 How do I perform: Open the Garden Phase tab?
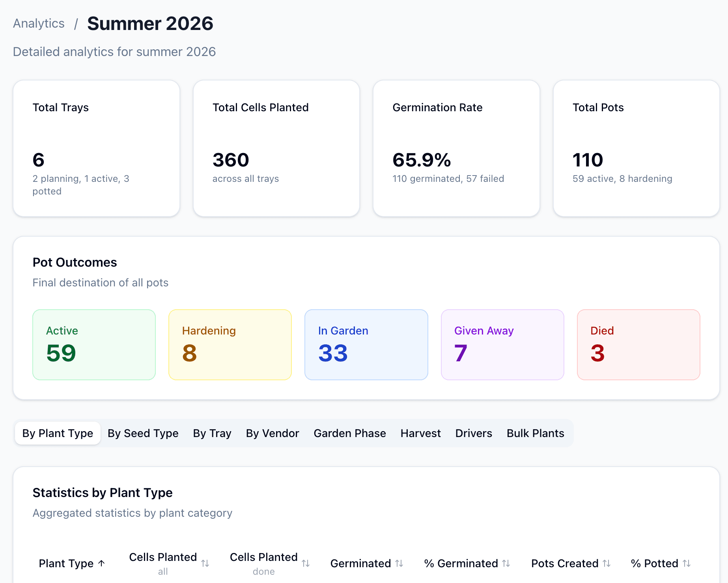(x=350, y=433)
